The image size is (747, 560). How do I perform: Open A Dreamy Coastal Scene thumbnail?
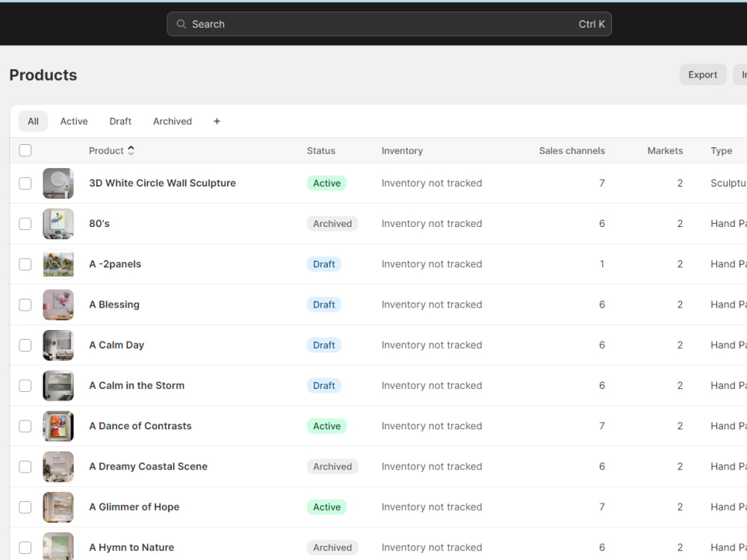coord(58,467)
